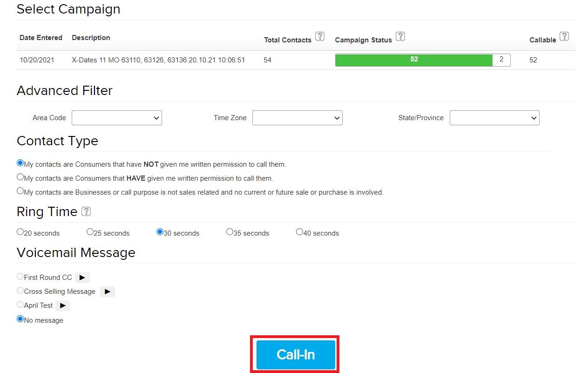
Task: Open the State/Province dropdown
Action: point(494,118)
